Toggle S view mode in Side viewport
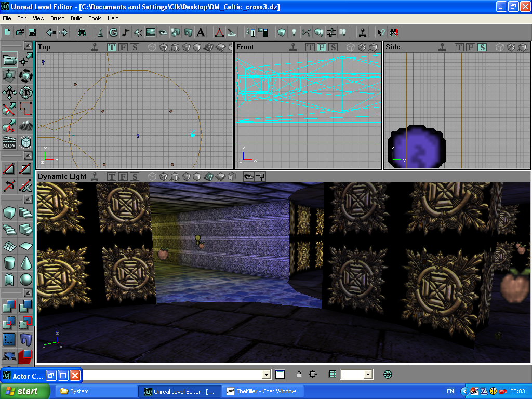Screen dimensions: 532x399 482,47
